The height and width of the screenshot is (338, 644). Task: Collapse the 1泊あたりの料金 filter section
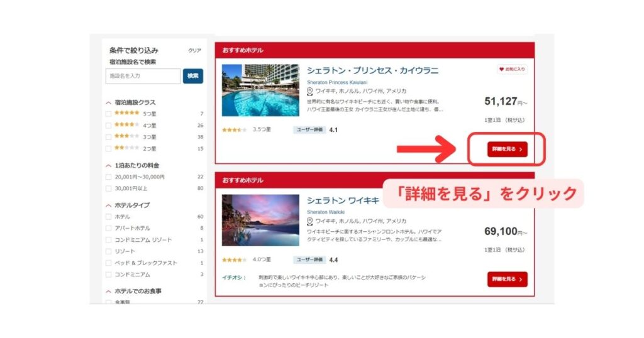click(x=109, y=166)
